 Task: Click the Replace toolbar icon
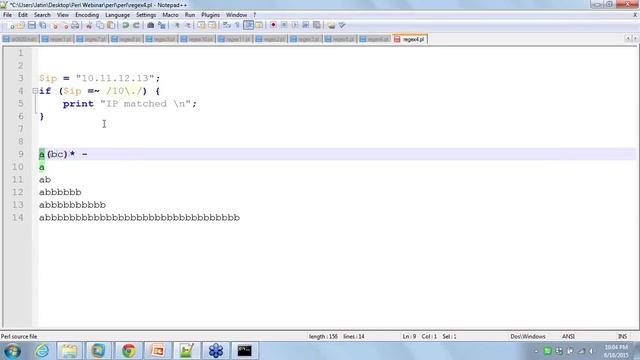point(162,25)
